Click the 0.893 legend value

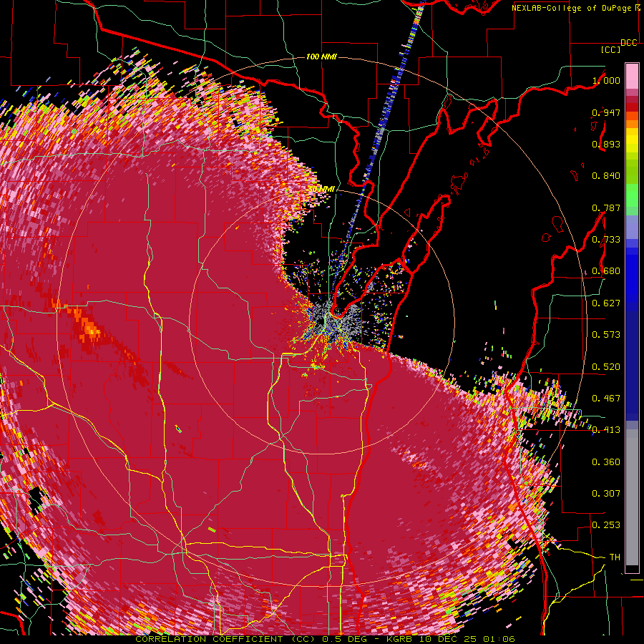click(x=606, y=144)
